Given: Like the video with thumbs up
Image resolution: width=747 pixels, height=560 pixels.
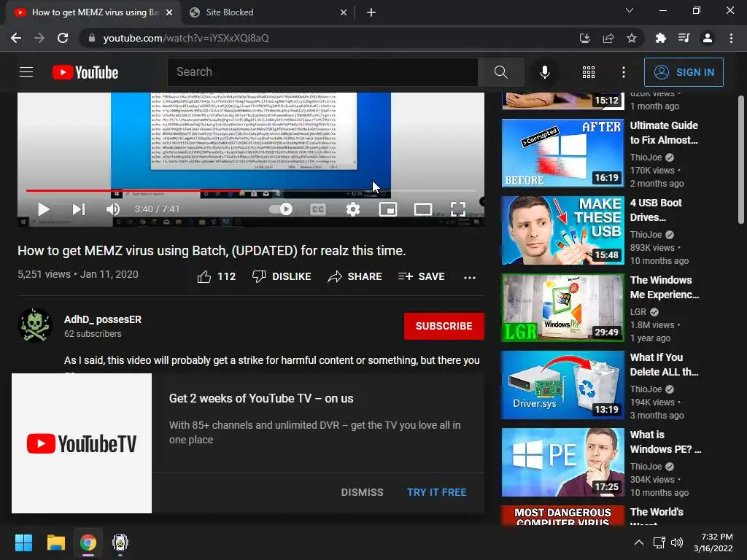Looking at the screenshot, I should 216,276.
